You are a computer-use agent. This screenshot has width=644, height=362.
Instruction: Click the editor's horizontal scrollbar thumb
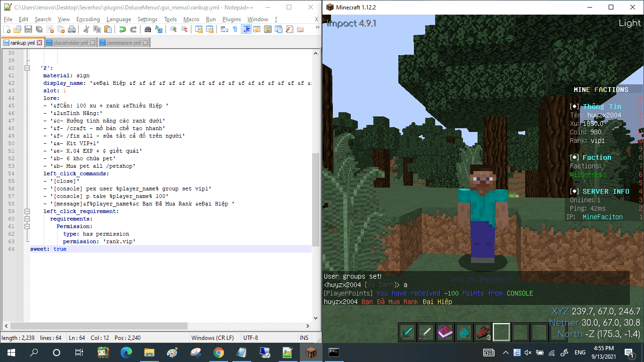(x=99, y=326)
